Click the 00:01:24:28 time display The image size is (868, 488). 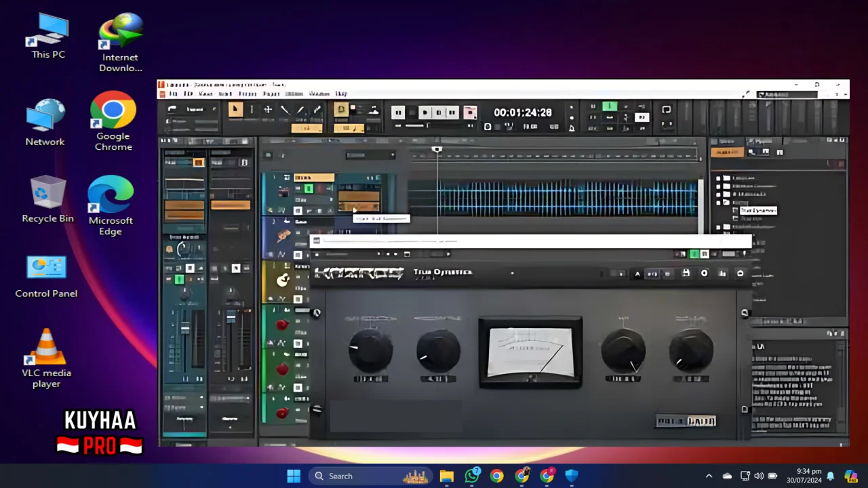tap(523, 113)
